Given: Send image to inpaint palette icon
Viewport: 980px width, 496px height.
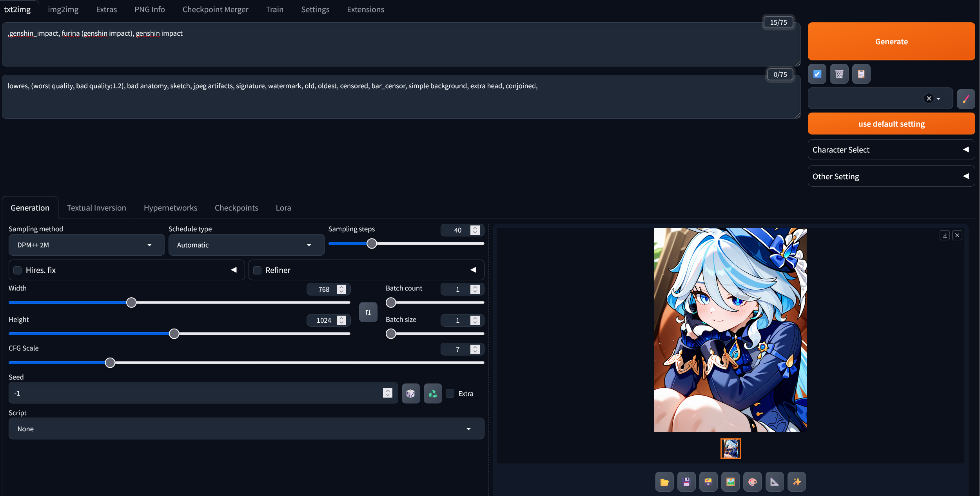Looking at the screenshot, I should (752, 482).
